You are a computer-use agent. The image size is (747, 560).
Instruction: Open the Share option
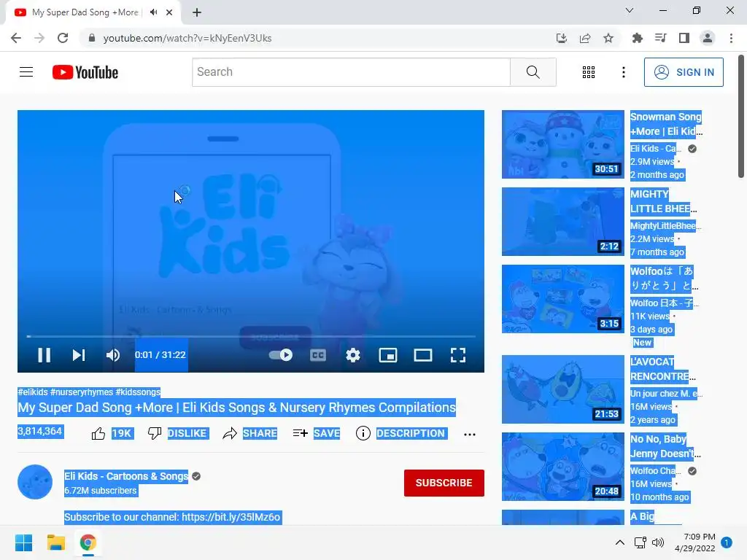coord(249,433)
